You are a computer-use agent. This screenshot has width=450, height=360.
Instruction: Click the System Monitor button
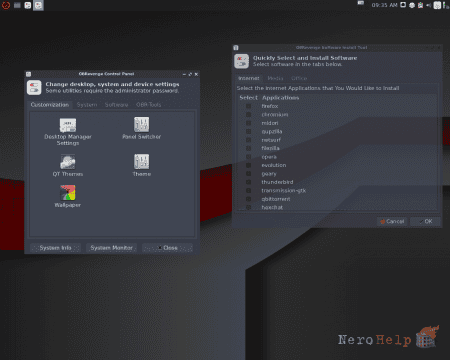pos(112,248)
